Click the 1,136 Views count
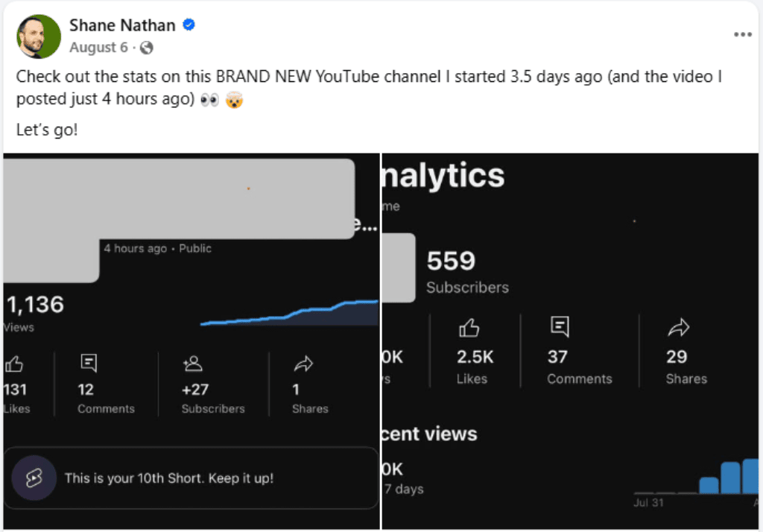 (x=35, y=305)
